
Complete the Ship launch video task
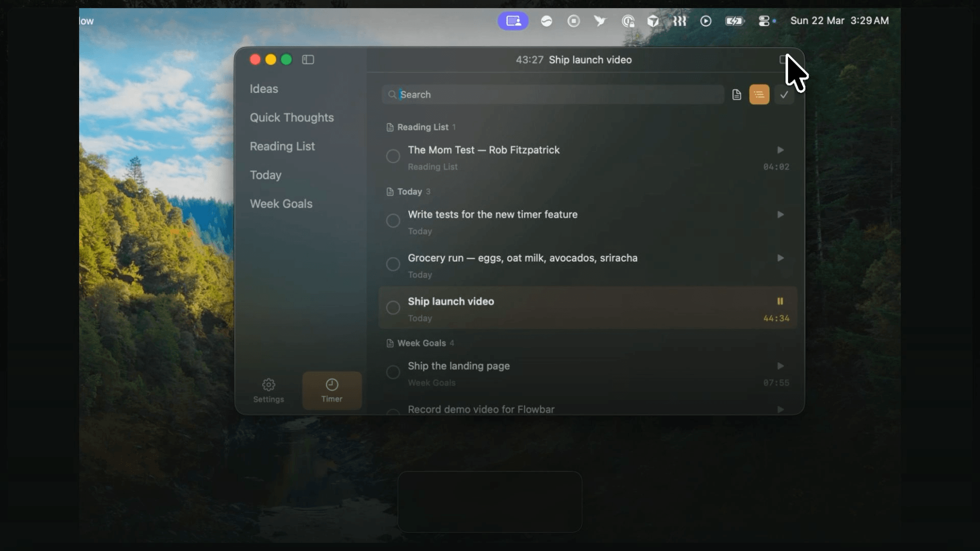coord(393,308)
